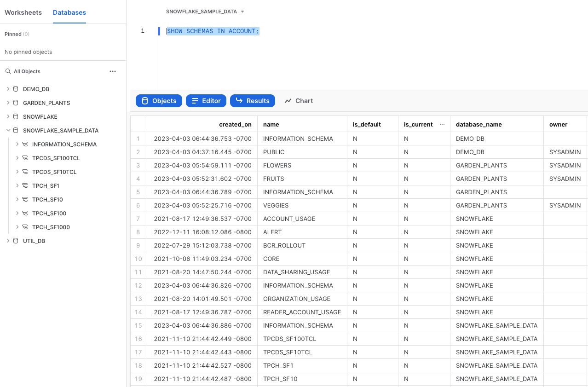The width and height of the screenshot is (588, 387).
Task: Click the TPCH_SF1000 schema icon
Action: click(25, 227)
